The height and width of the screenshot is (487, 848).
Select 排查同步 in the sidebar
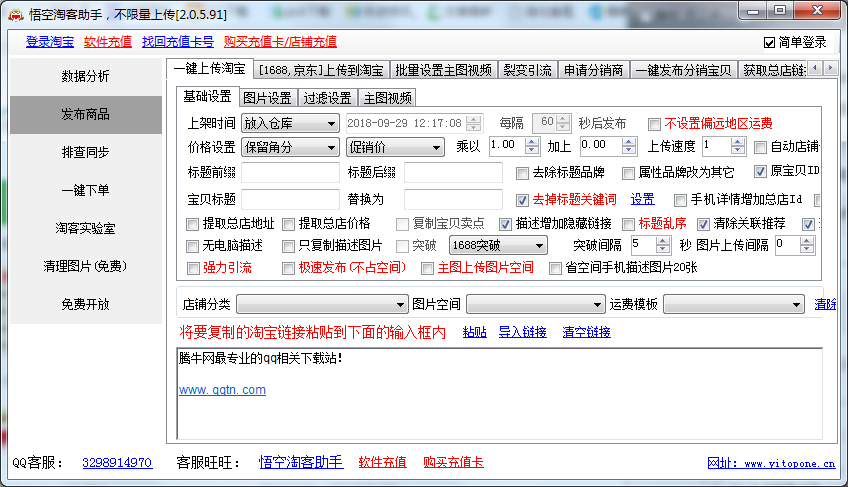tap(85, 153)
